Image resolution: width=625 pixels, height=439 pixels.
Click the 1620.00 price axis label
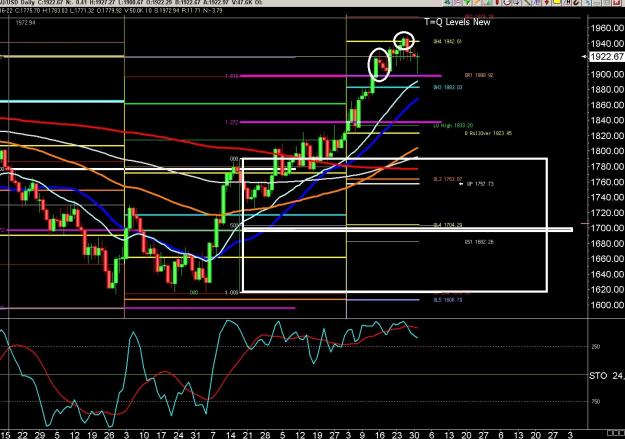point(607,289)
